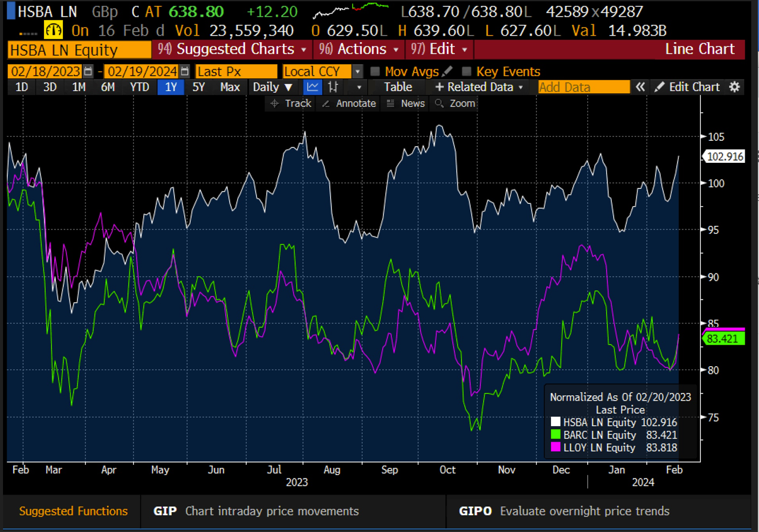759x532 pixels.
Task: Open the start date calendar picker
Action: pos(88,72)
